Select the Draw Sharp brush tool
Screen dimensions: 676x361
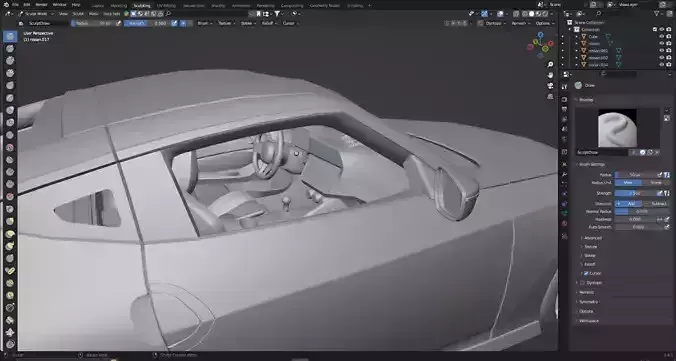(x=10, y=49)
